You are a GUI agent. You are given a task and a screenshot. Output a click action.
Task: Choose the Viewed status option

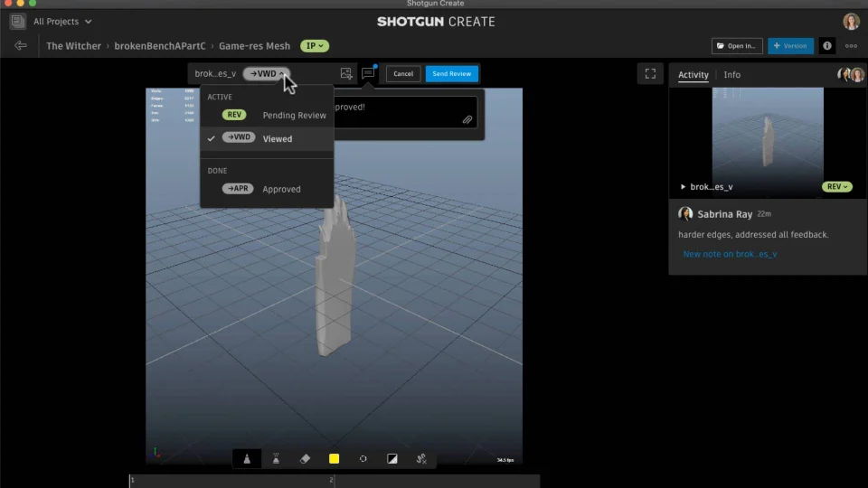point(267,138)
